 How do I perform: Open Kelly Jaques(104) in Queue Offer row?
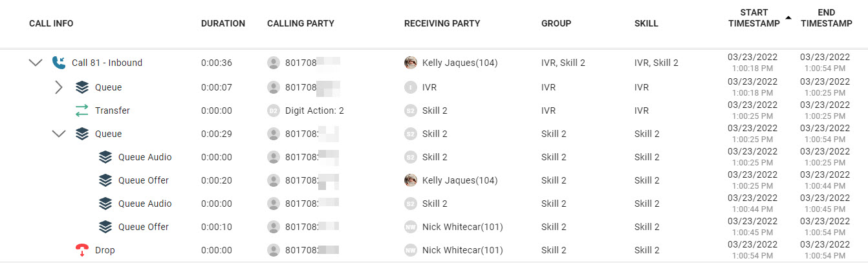pos(460,180)
